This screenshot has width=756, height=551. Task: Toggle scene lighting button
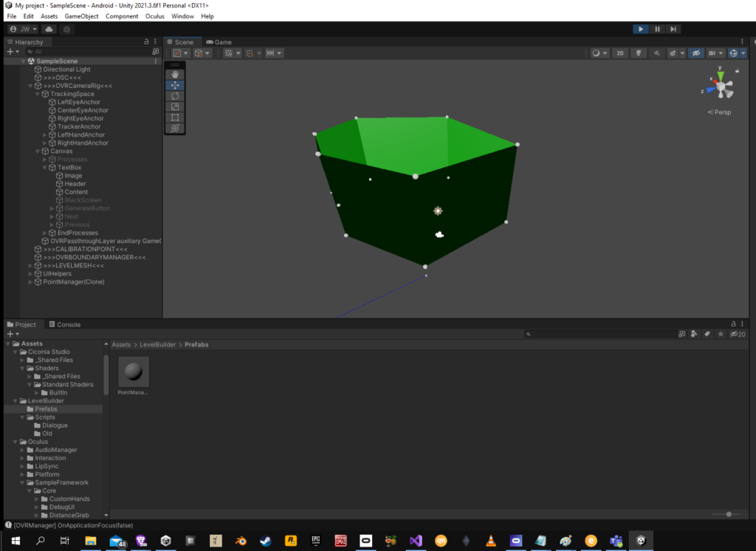click(x=639, y=53)
